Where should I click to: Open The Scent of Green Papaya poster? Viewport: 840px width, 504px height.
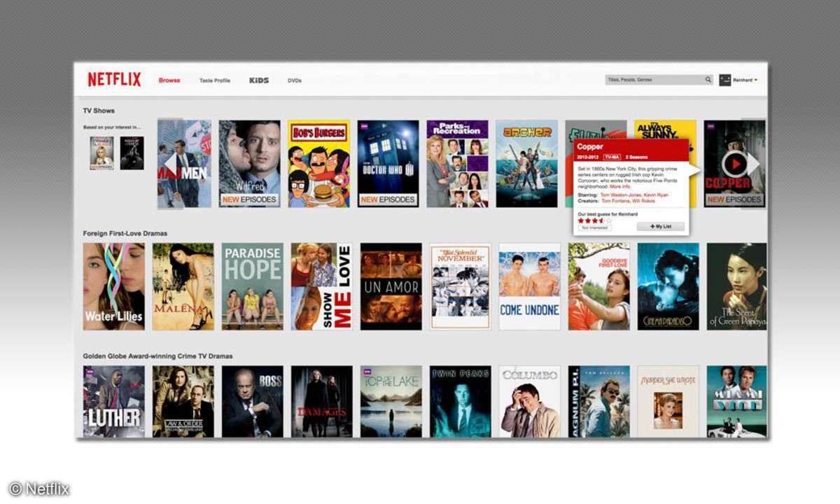(737, 286)
